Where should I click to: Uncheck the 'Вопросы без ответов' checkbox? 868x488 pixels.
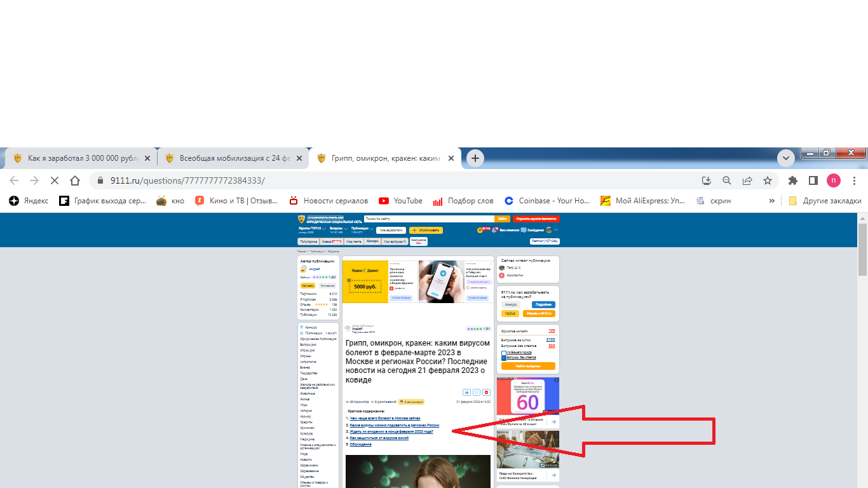504,358
